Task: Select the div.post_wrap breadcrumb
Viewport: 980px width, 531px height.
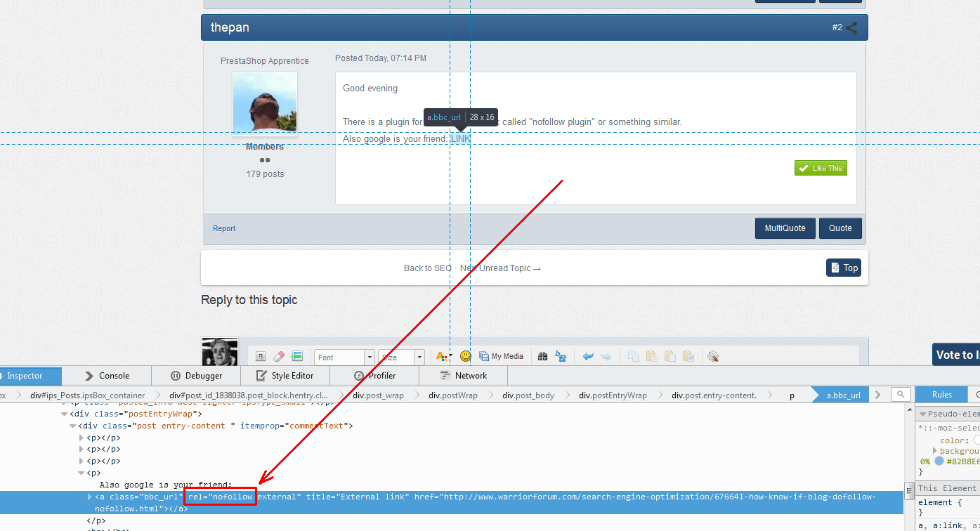Action: point(378,395)
